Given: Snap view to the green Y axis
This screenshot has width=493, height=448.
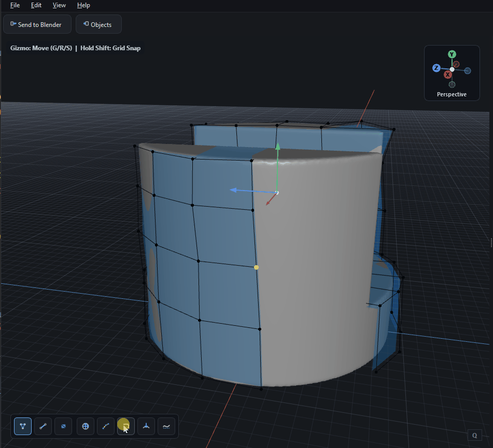Looking at the screenshot, I should [452, 54].
